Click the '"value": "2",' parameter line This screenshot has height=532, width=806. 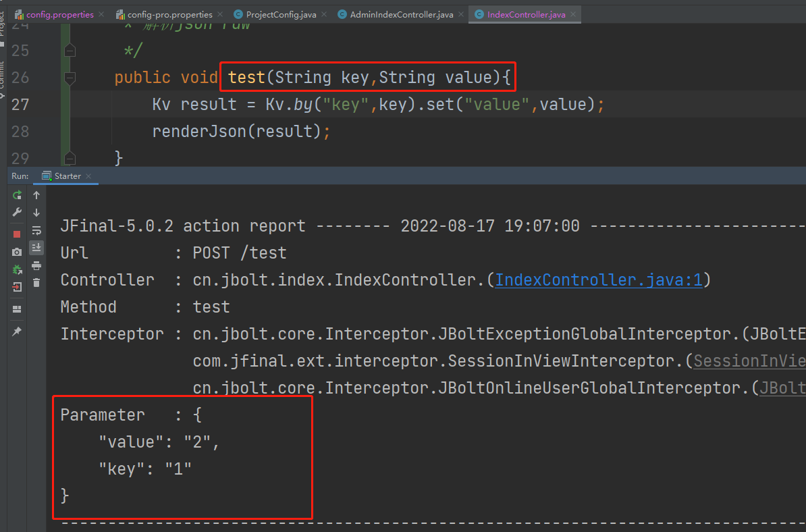[159, 442]
